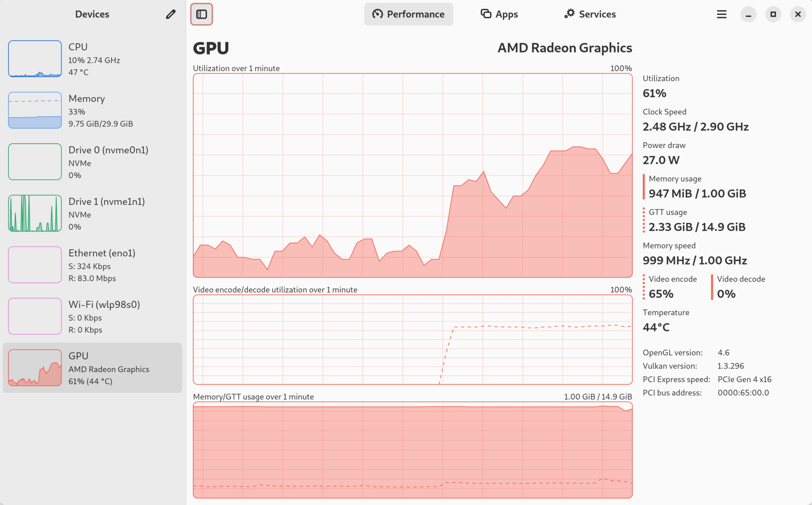Open the Apps tab
812x505 pixels.
(x=499, y=14)
